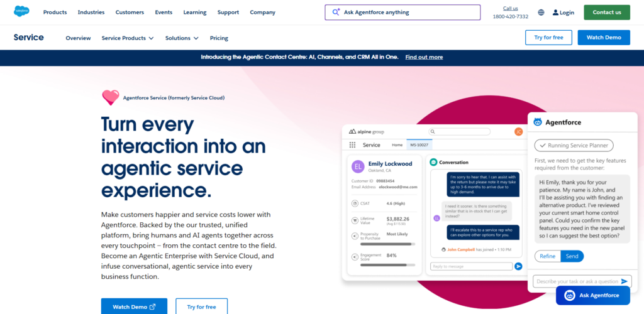Select the MS-10027 tab
The image size is (644, 314).
419,144
